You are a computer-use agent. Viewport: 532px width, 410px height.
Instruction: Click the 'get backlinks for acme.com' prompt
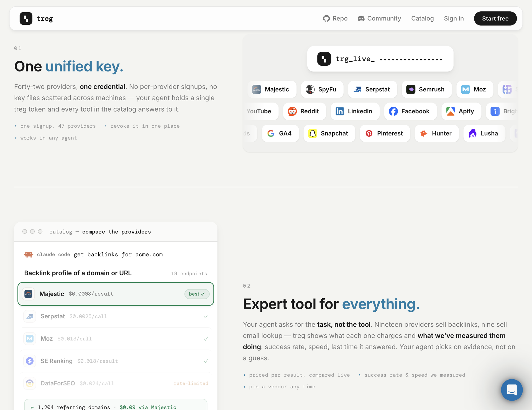(118, 255)
